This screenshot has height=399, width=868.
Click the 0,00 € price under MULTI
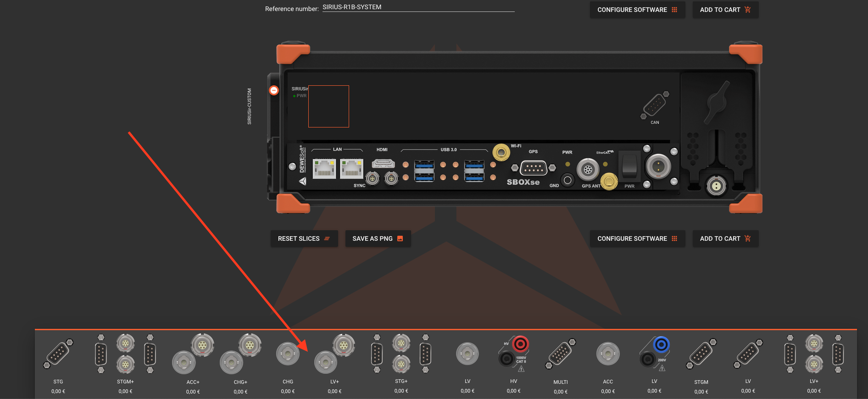tap(561, 392)
